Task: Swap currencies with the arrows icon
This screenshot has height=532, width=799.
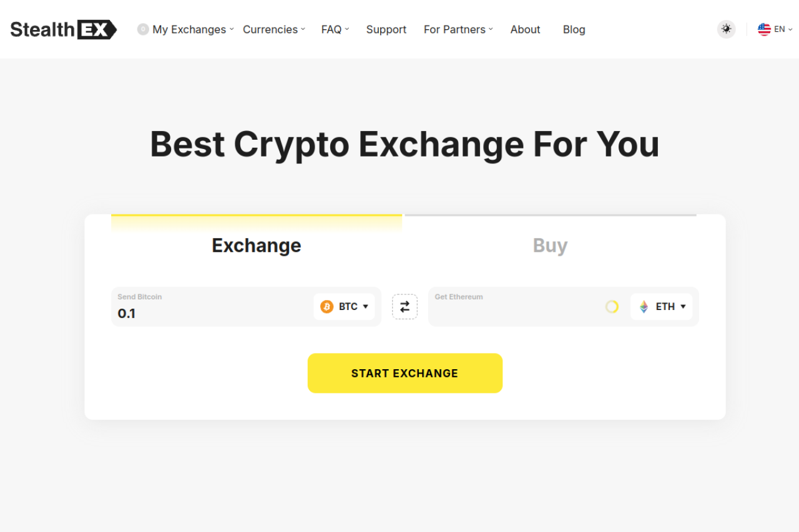Action: pyautogui.click(x=404, y=307)
